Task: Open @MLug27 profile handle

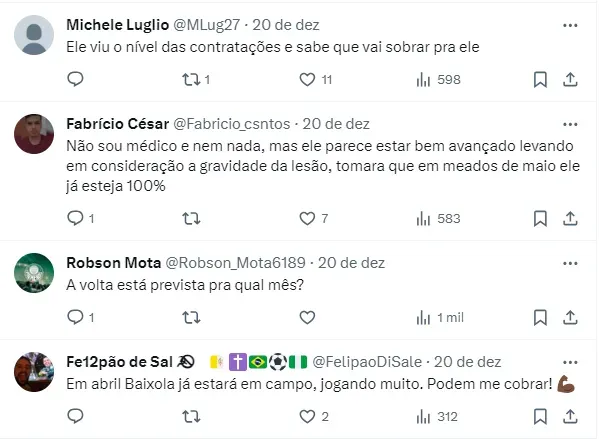Action: pos(207,25)
